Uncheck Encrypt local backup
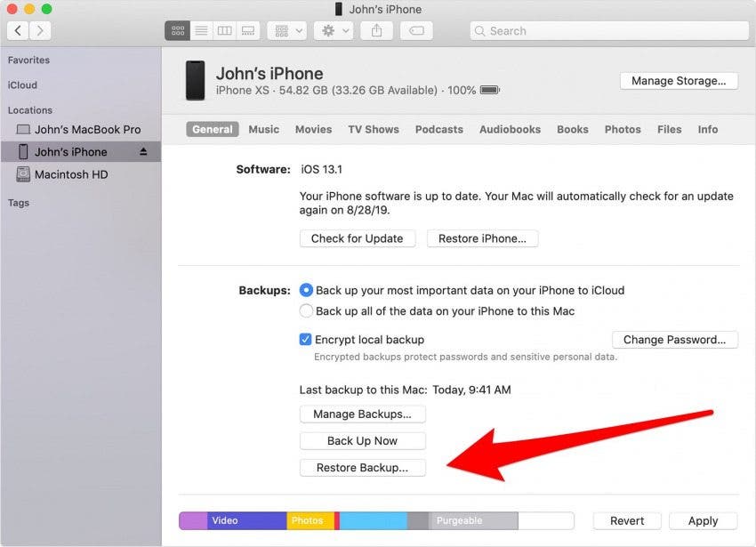Screen dimensions: 756x547 [305, 339]
